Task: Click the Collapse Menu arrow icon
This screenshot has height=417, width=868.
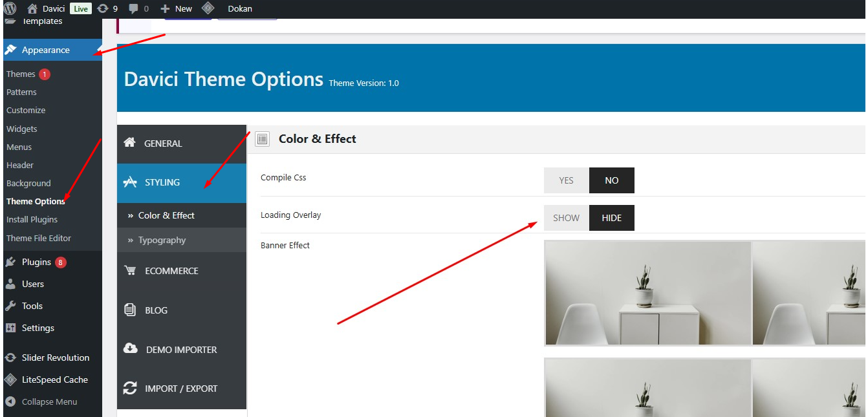Action: click(10, 401)
